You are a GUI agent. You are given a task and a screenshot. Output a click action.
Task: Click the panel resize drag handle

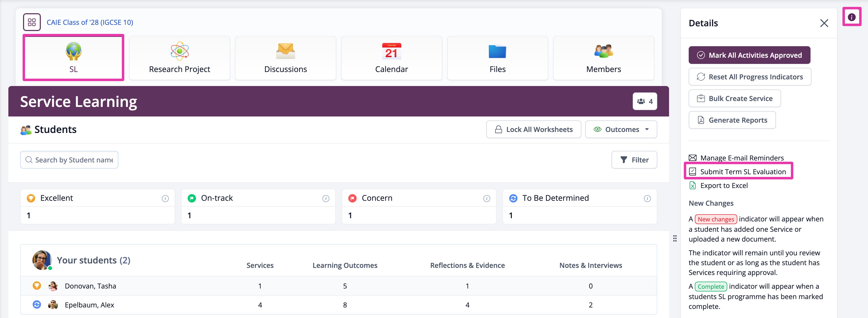[675, 238]
